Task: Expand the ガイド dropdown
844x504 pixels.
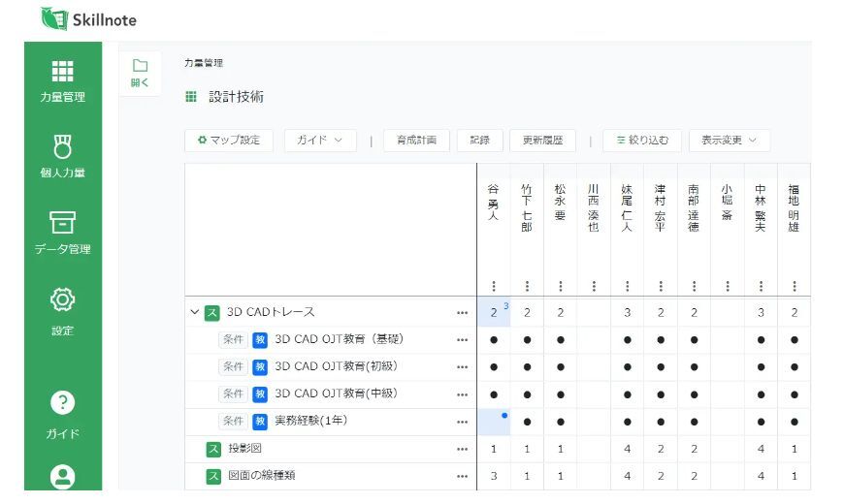Action: pos(320,141)
